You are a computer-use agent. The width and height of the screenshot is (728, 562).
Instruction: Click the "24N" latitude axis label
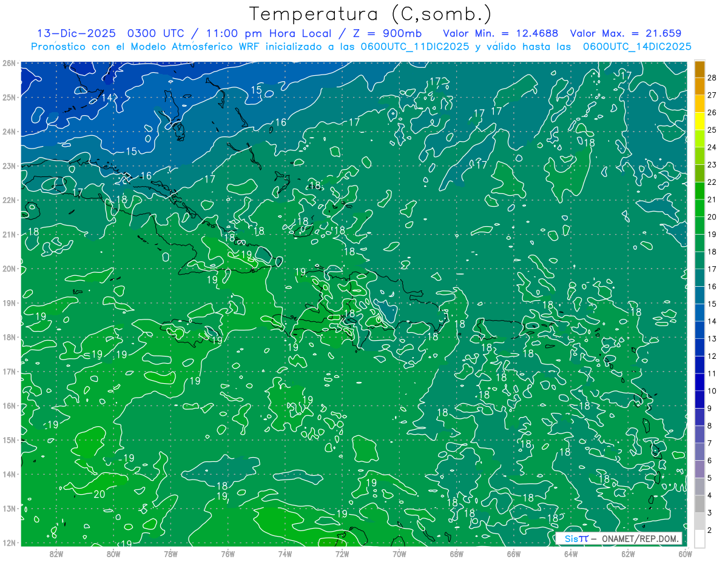(9, 132)
